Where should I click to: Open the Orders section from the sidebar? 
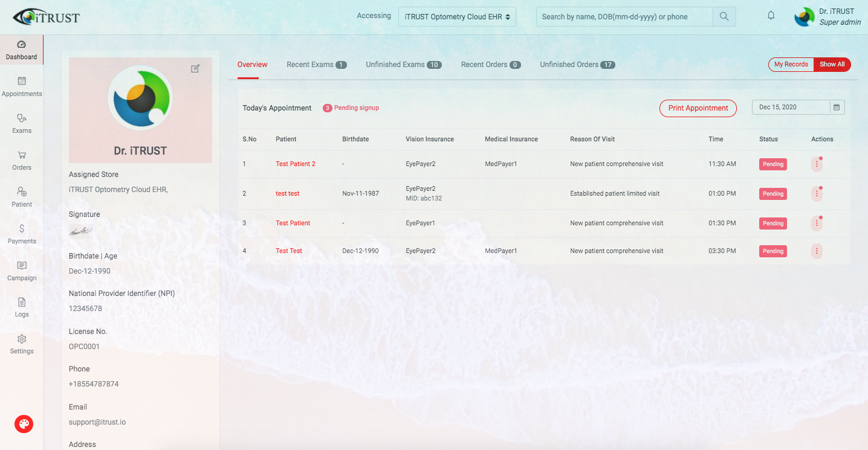click(22, 159)
